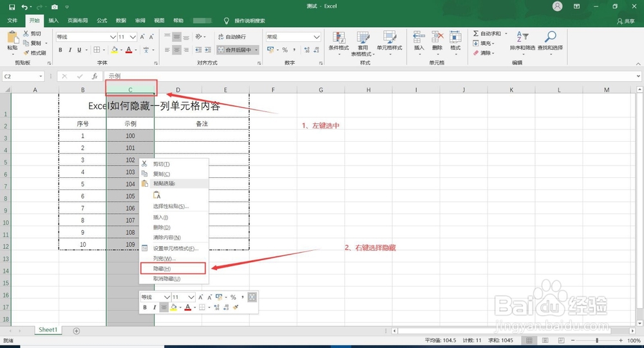Switch to the Formulas (公式) ribbon tab
Screen dimensions: 644x348
click(102, 21)
